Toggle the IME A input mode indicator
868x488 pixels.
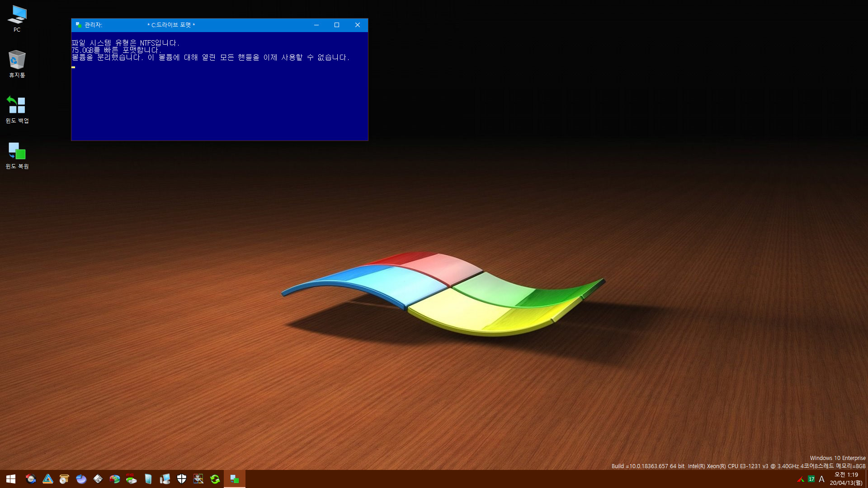point(822,479)
